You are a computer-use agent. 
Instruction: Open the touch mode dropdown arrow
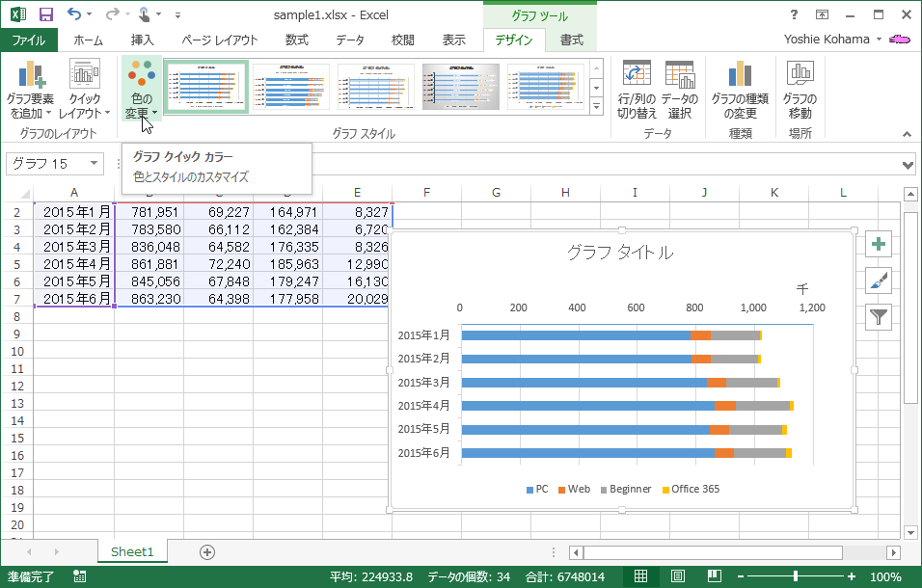pos(158,14)
